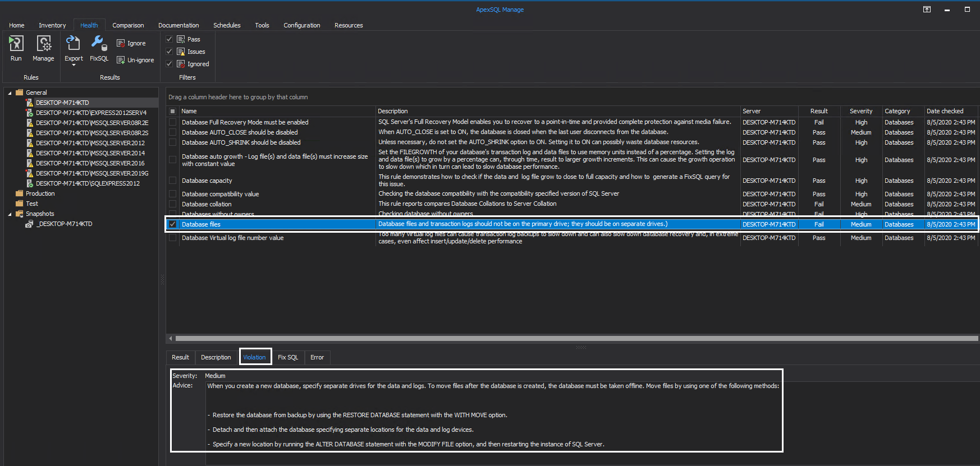Select the SQLEXPRESS2012 server icon
Image resolution: width=980 pixels, height=466 pixels.
pyautogui.click(x=30, y=183)
